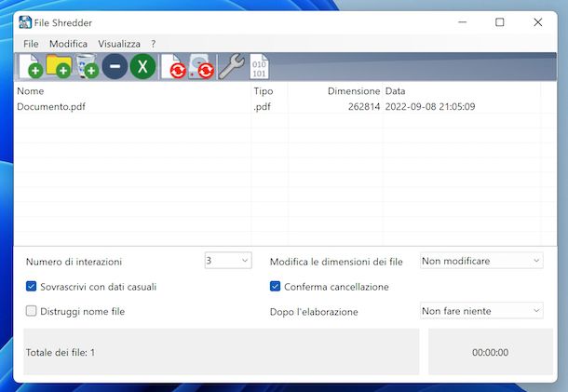The width and height of the screenshot is (568, 392).
Task: Open the Modifica menu
Action: pos(69,44)
